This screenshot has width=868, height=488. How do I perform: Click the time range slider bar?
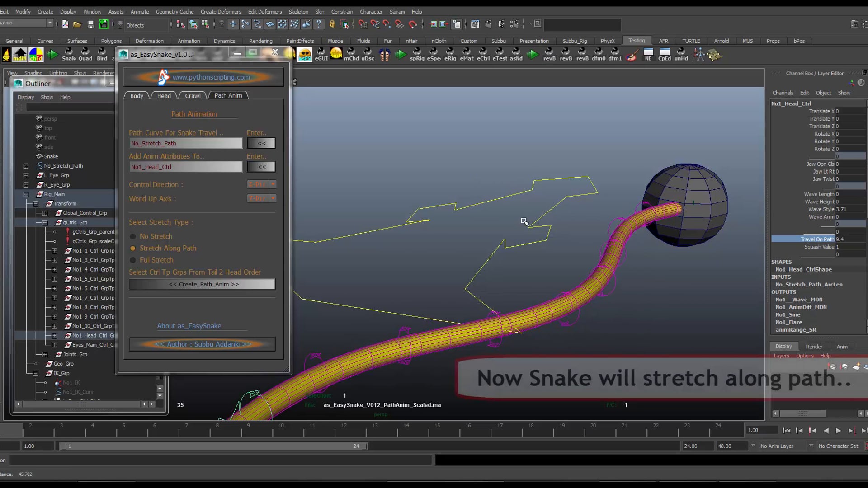tap(212, 446)
